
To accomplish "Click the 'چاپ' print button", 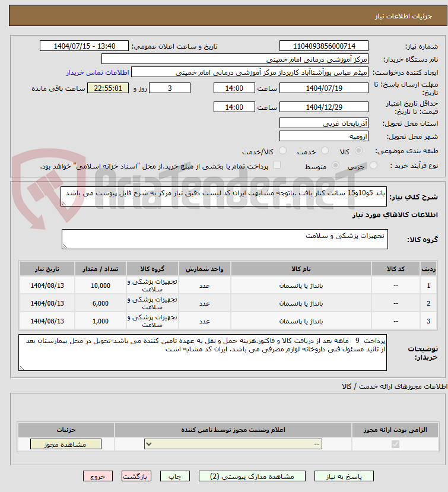I will tap(174, 477).
